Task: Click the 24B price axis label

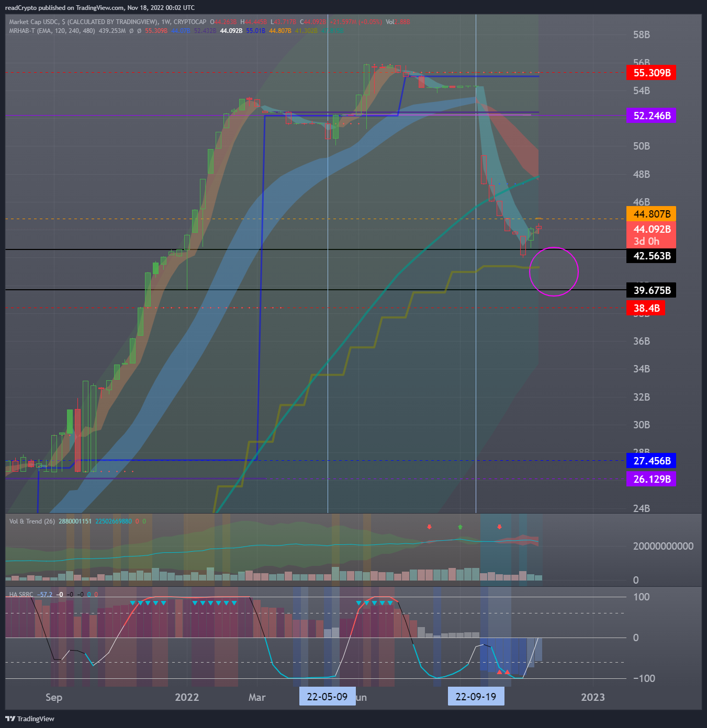Action: tap(642, 508)
